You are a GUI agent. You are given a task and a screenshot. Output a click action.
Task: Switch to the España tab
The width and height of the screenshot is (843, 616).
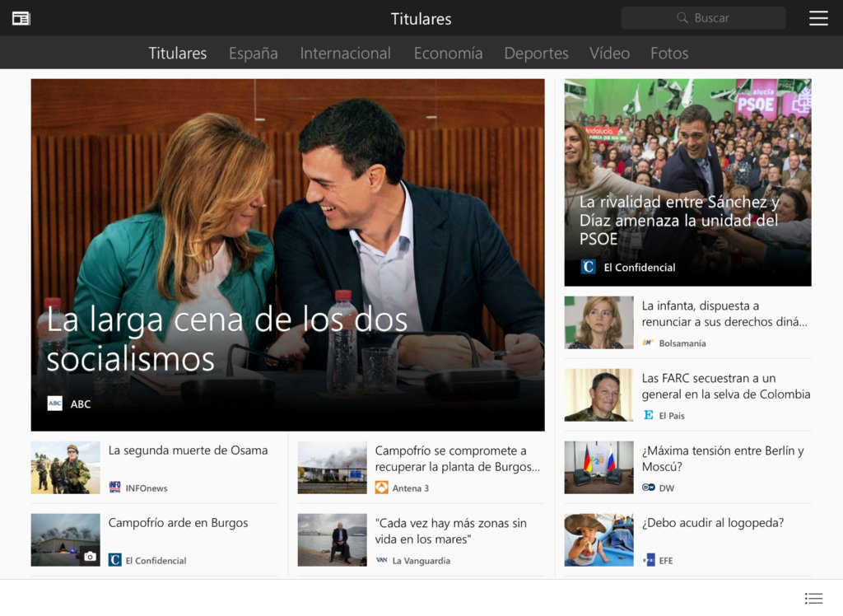(254, 54)
